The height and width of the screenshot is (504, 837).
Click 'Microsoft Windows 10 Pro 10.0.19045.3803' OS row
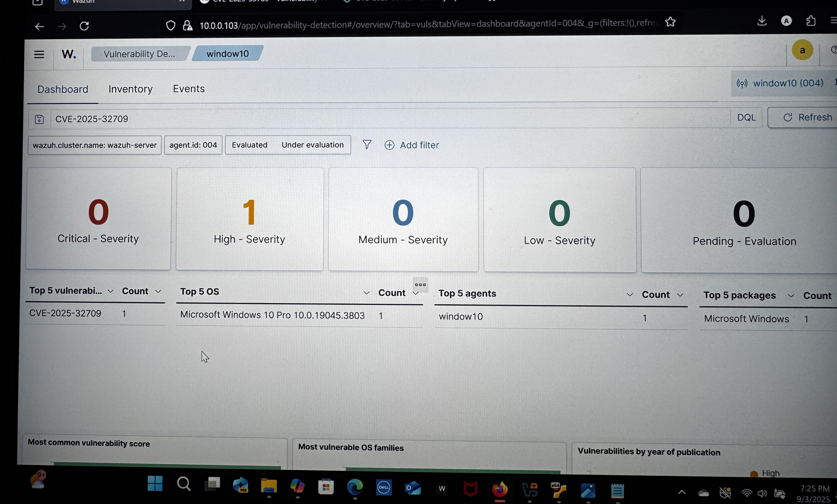(x=272, y=315)
